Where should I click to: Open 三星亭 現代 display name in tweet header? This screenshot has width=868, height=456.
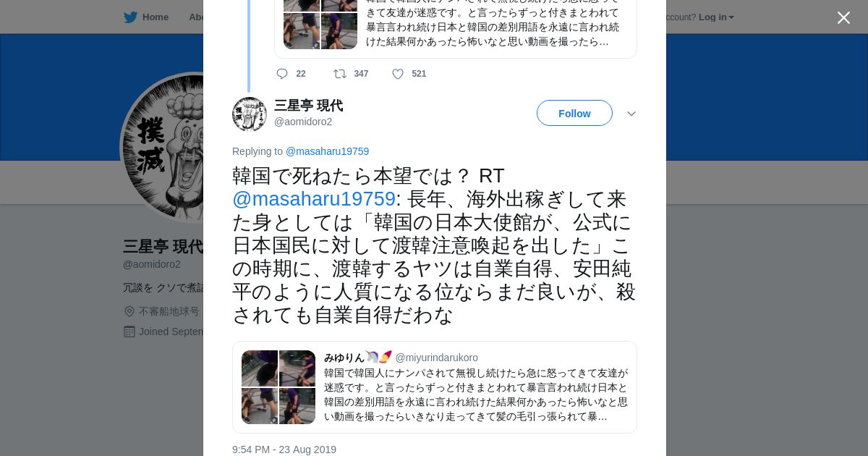point(308,106)
